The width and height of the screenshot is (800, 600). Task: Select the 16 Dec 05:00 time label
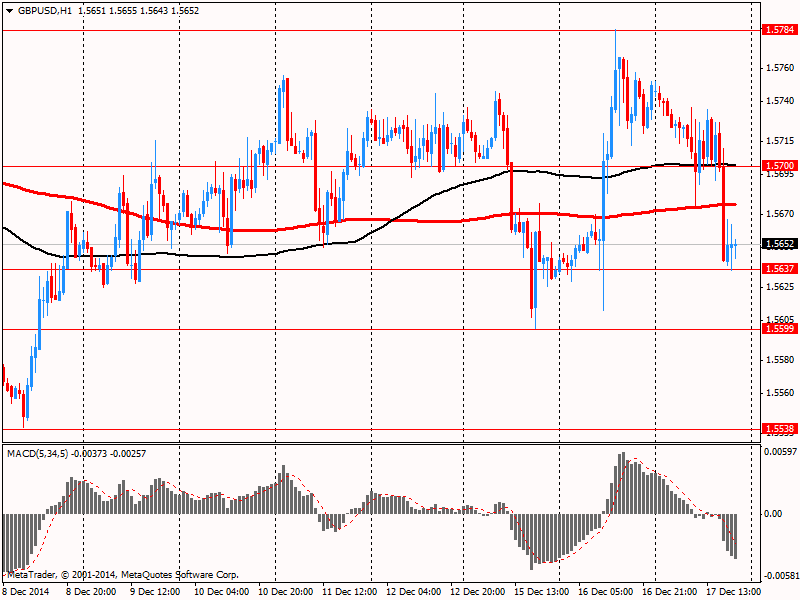pos(606,591)
